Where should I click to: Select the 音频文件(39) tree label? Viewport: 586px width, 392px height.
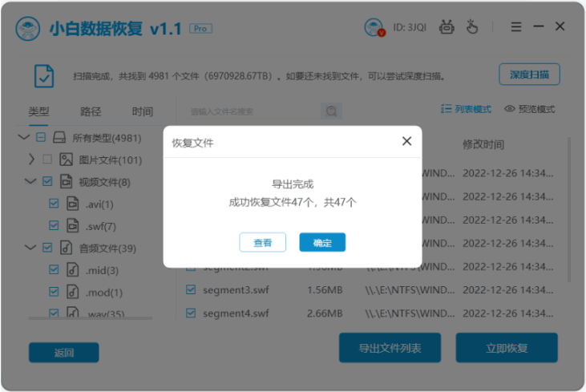107,249
